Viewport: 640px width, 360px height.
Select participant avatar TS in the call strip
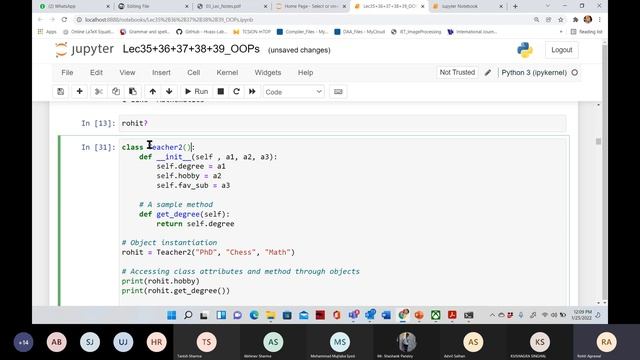point(207,342)
